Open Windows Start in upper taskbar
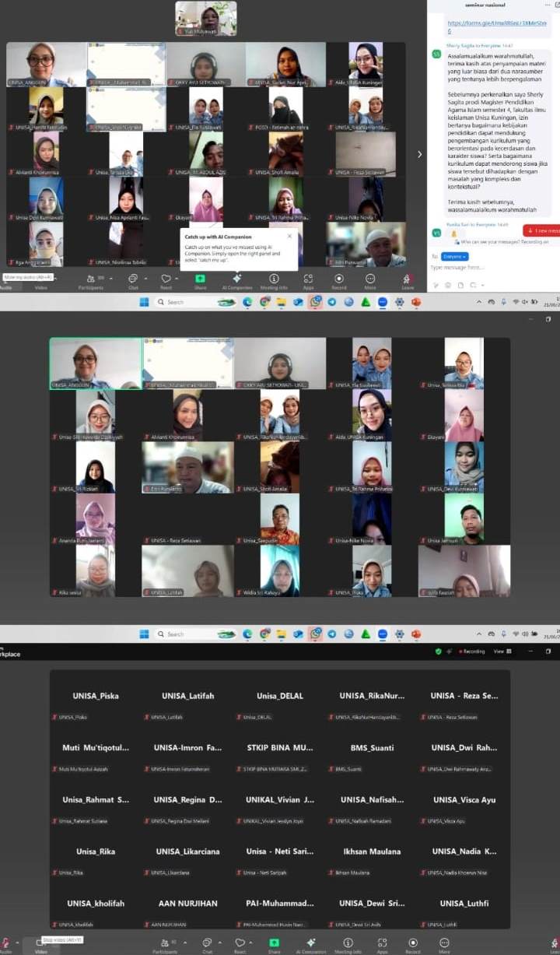This screenshot has width=560, height=955. click(x=144, y=302)
